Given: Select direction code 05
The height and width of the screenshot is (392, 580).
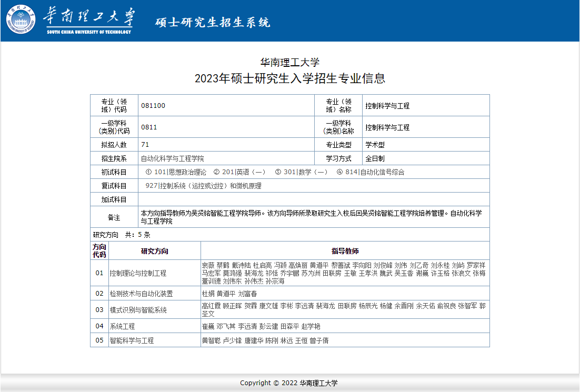Looking at the screenshot, I should click(x=99, y=340).
